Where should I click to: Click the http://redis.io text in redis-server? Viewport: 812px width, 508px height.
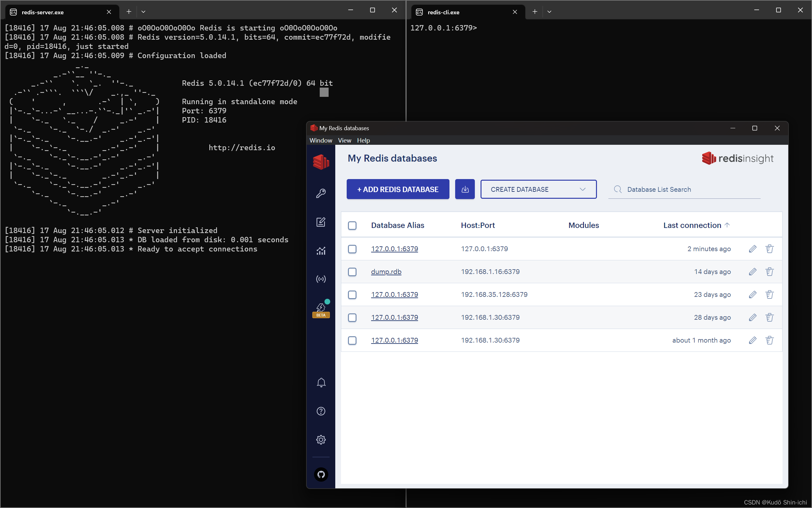[242, 148]
